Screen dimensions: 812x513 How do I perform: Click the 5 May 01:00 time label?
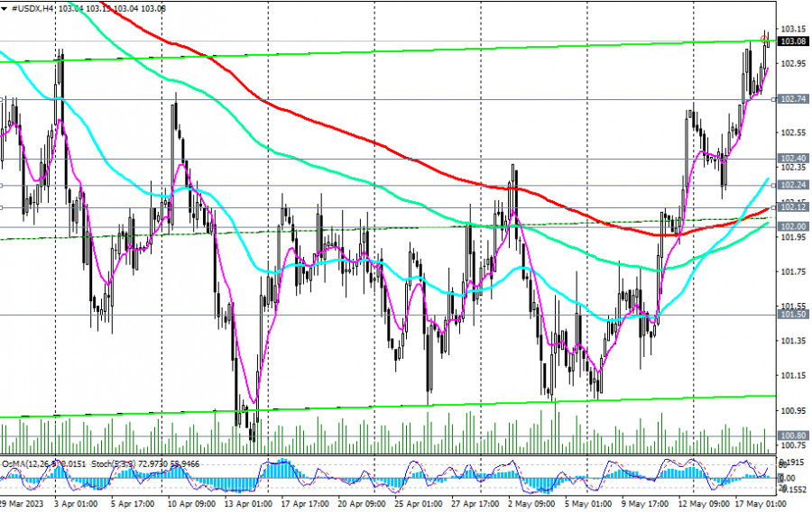[x=586, y=504]
